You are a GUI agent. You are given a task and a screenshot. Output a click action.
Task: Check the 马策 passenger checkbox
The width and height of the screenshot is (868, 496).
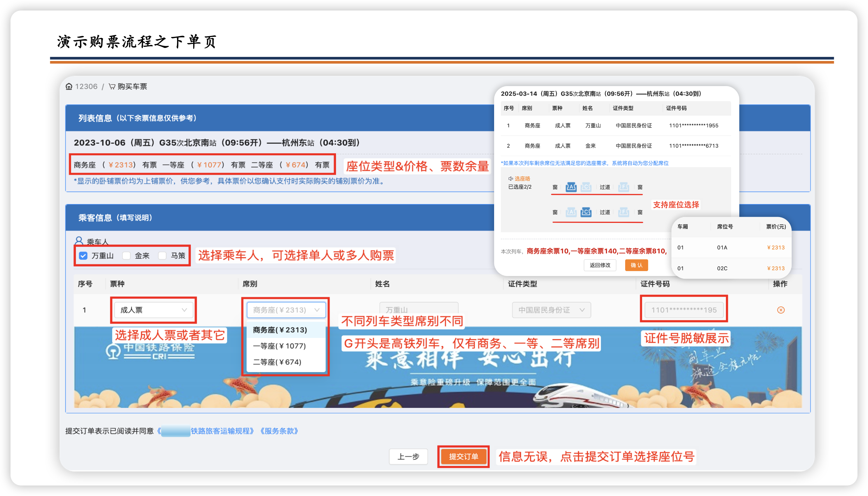[x=163, y=256]
